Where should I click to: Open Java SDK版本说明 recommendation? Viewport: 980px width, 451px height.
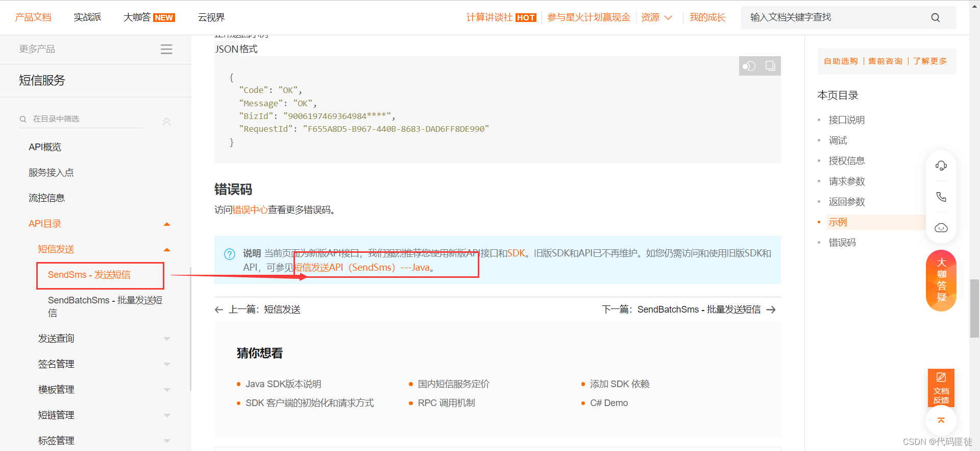(x=283, y=384)
